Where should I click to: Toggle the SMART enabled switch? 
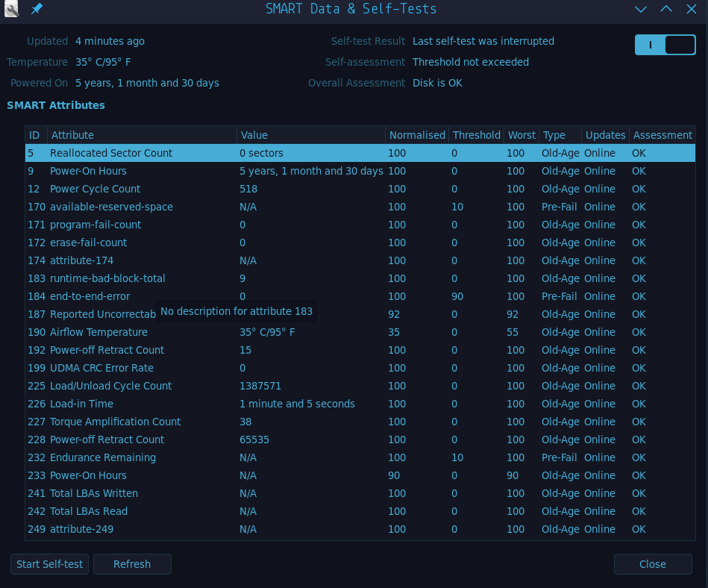(665, 45)
